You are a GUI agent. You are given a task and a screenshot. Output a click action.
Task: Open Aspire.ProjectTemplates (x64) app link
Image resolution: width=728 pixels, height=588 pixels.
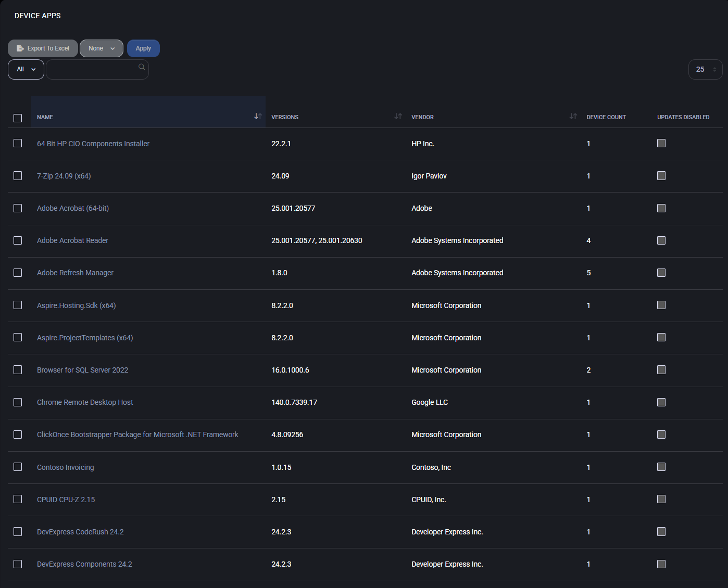coord(85,338)
